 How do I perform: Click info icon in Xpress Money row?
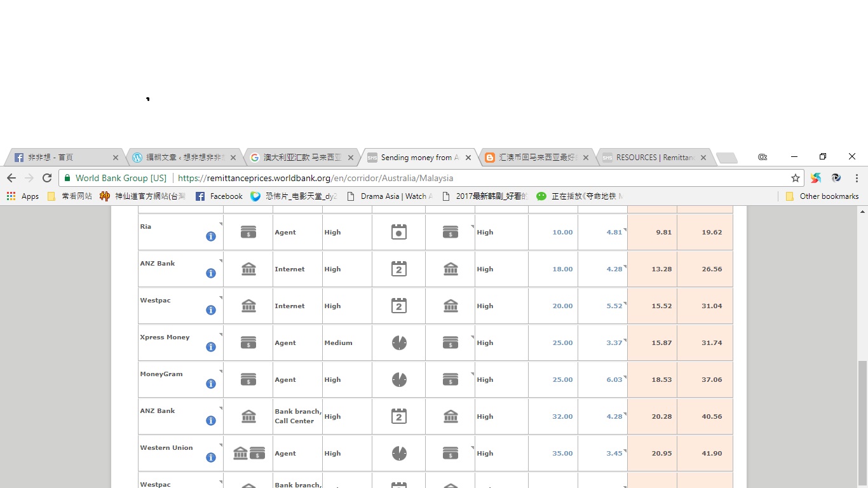[x=211, y=347]
